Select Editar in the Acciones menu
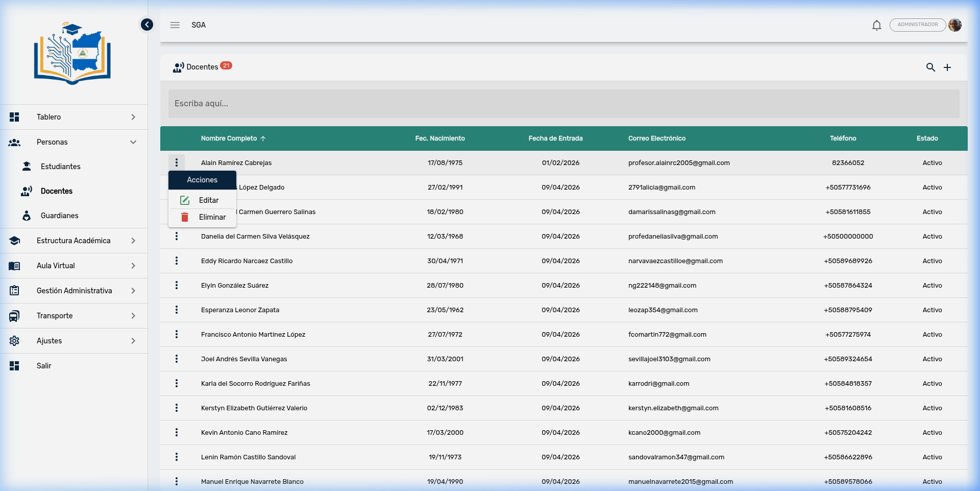The width and height of the screenshot is (980, 491). (208, 200)
